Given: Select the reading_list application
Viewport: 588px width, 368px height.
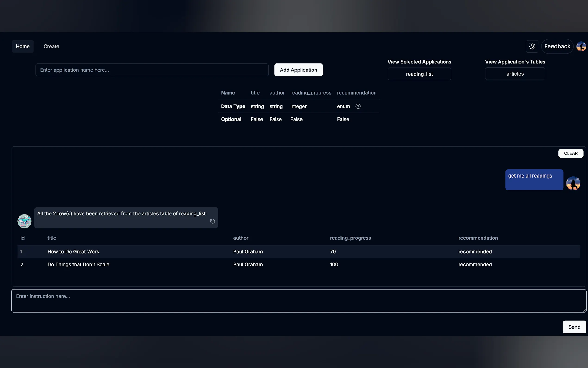Looking at the screenshot, I should pos(419,74).
